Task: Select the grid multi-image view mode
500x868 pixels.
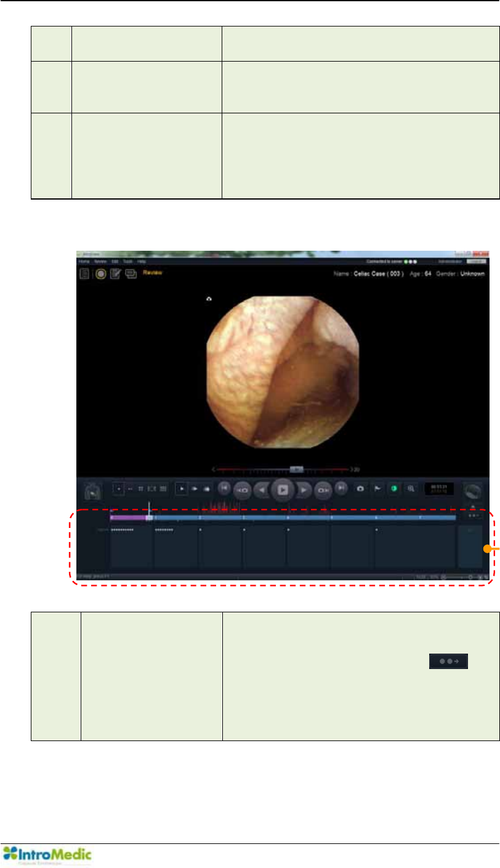Action: pos(163,489)
